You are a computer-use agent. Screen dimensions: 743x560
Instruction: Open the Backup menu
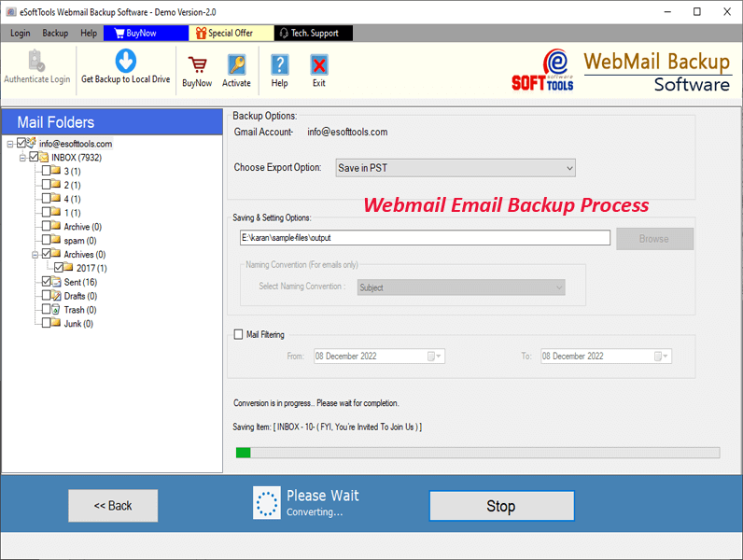pos(55,33)
